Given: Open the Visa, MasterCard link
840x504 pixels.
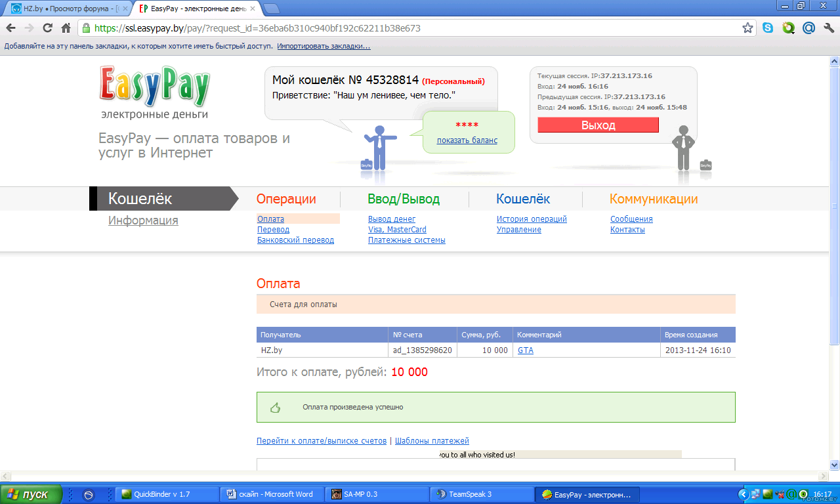Looking at the screenshot, I should pos(397,230).
